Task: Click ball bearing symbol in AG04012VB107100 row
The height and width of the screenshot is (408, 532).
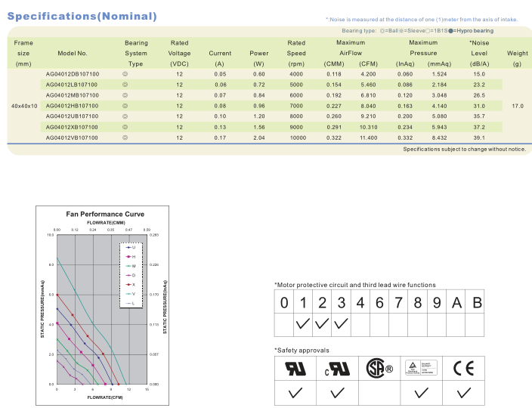Action: click(125, 138)
